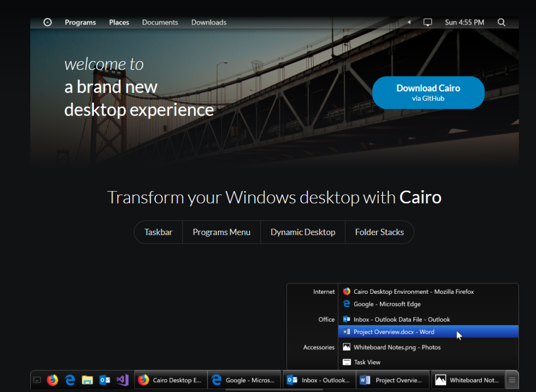Open the Downloads menu
This screenshot has height=392, width=536.
209,22
